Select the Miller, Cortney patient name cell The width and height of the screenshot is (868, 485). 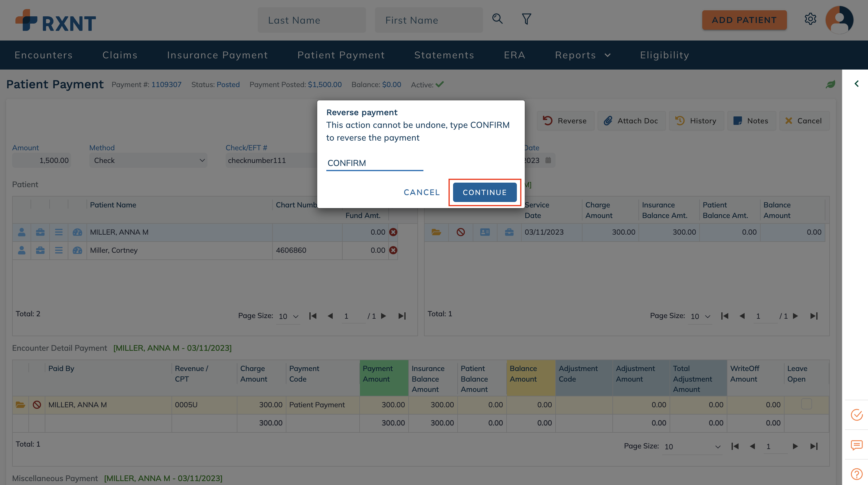point(179,250)
